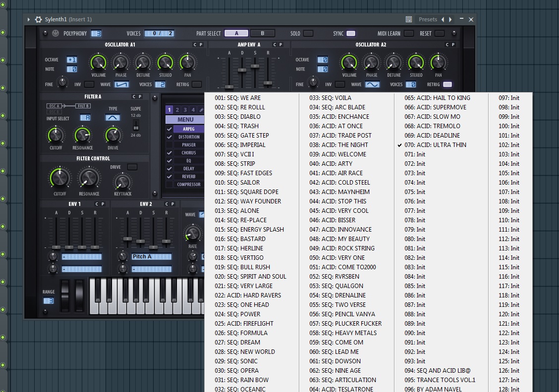Open the Oscillator A2 Wave selector

point(372,84)
